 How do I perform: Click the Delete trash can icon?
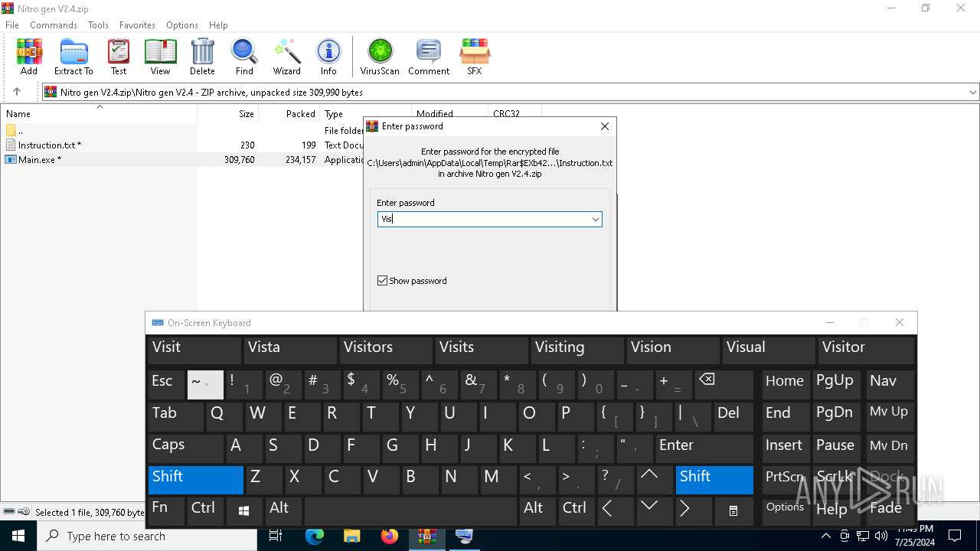[x=202, y=57]
